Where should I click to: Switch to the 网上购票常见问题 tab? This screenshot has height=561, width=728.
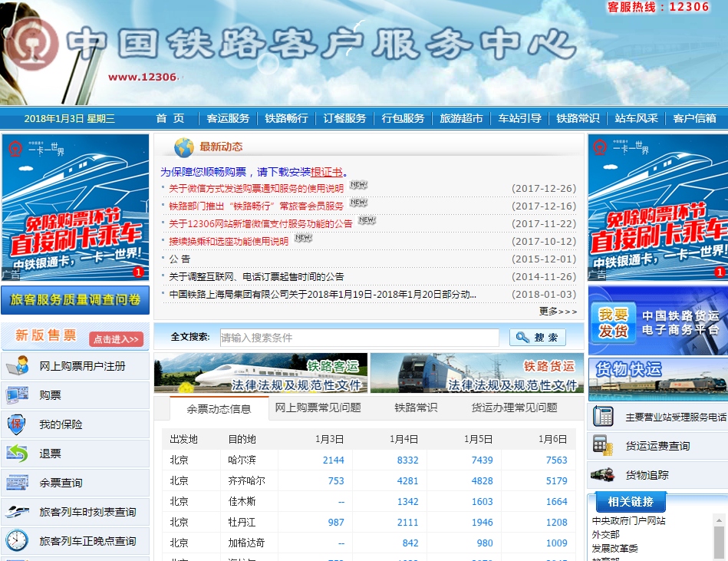318,408
